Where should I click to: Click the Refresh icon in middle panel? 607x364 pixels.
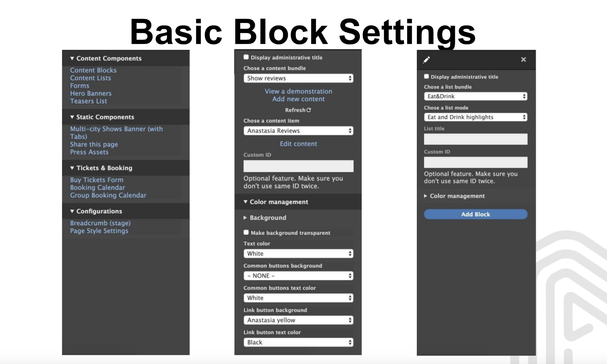click(x=309, y=110)
